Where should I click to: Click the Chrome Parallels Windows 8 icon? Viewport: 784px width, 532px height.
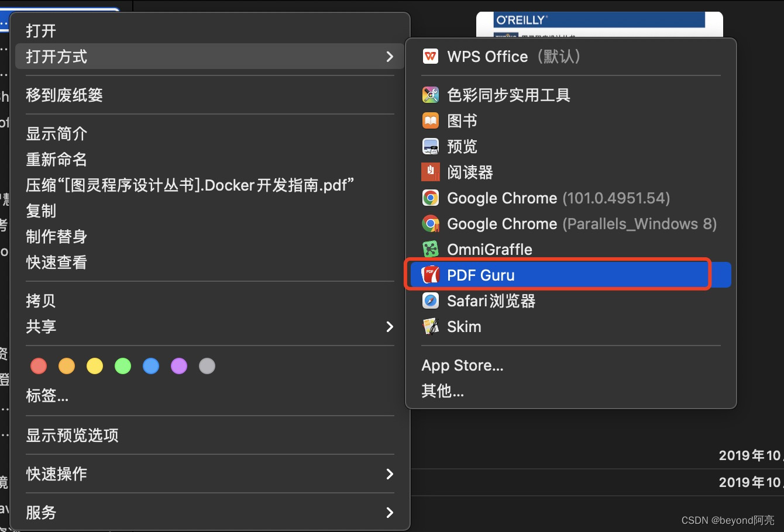[431, 223]
